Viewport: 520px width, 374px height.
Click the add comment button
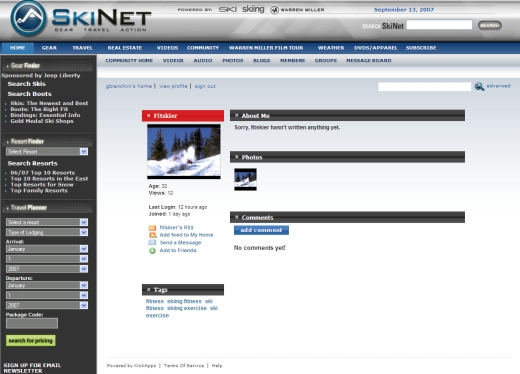click(x=261, y=230)
